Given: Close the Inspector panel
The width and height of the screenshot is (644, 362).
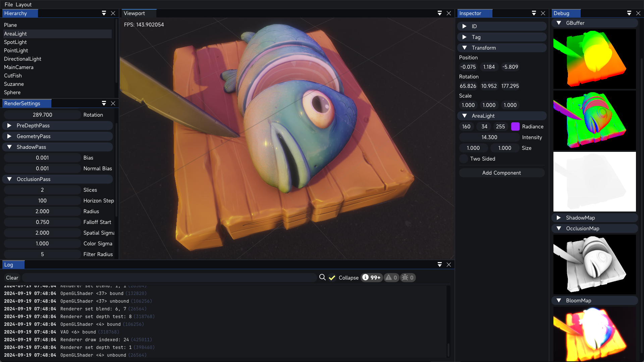Looking at the screenshot, I should tap(543, 13).
